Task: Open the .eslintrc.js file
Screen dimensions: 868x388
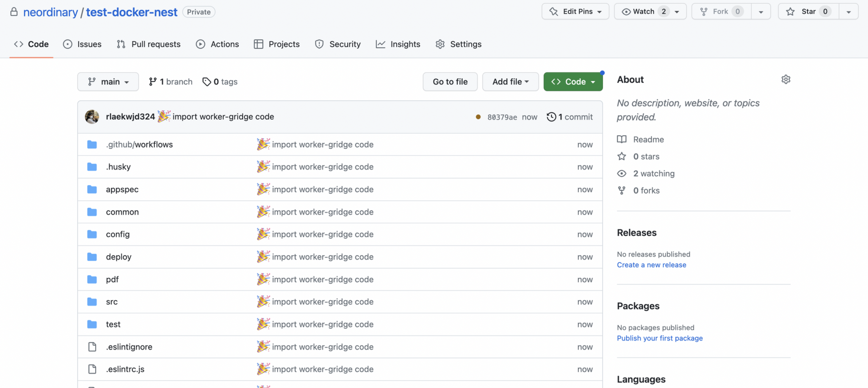Action: click(x=125, y=369)
